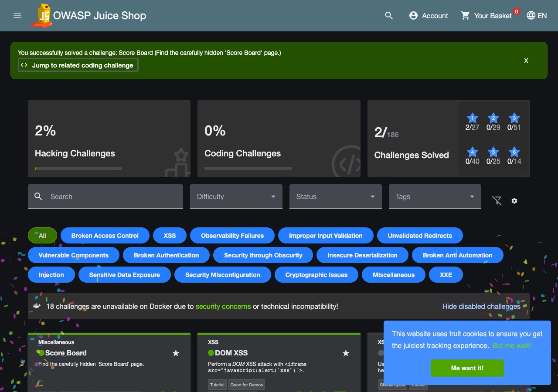The height and width of the screenshot is (392, 558).
Task: Select the 6-star difficulty icon
Action: coord(514,152)
